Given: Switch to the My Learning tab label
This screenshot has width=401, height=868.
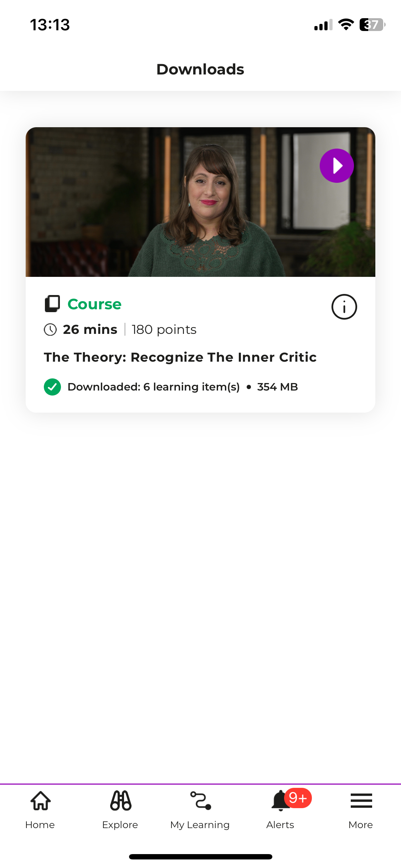Looking at the screenshot, I should click(200, 825).
